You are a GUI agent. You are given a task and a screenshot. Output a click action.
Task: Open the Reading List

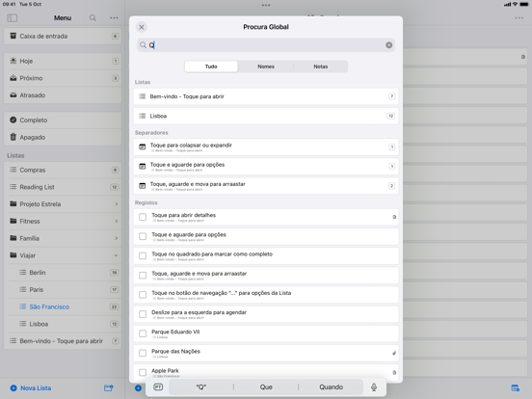(x=63, y=187)
